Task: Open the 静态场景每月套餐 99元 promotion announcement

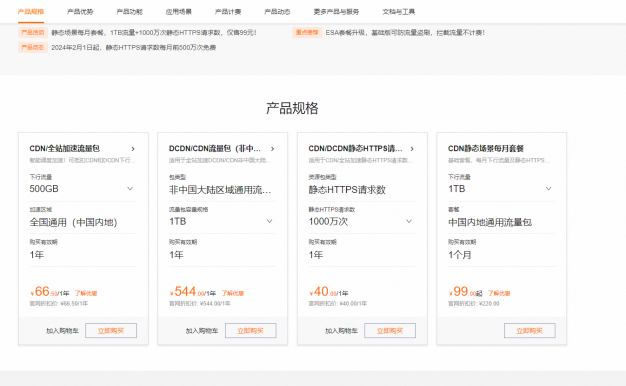Action: click(154, 33)
